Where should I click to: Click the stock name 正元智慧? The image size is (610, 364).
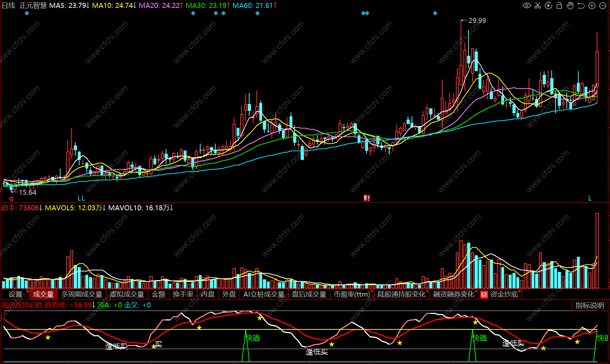pos(33,5)
